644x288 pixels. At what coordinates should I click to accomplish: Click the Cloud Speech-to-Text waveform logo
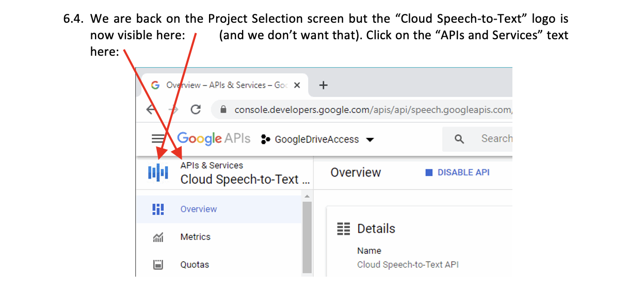[x=158, y=172]
